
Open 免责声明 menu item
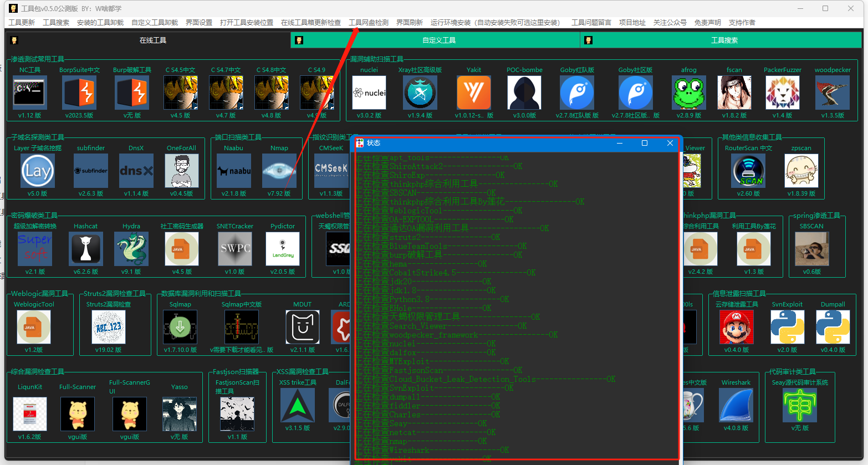708,22
